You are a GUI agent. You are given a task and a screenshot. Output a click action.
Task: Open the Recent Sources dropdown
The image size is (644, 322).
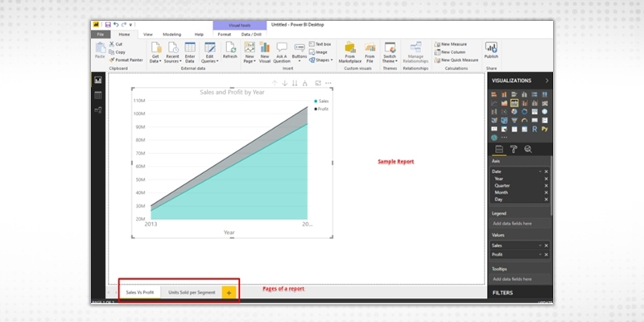point(173,52)
